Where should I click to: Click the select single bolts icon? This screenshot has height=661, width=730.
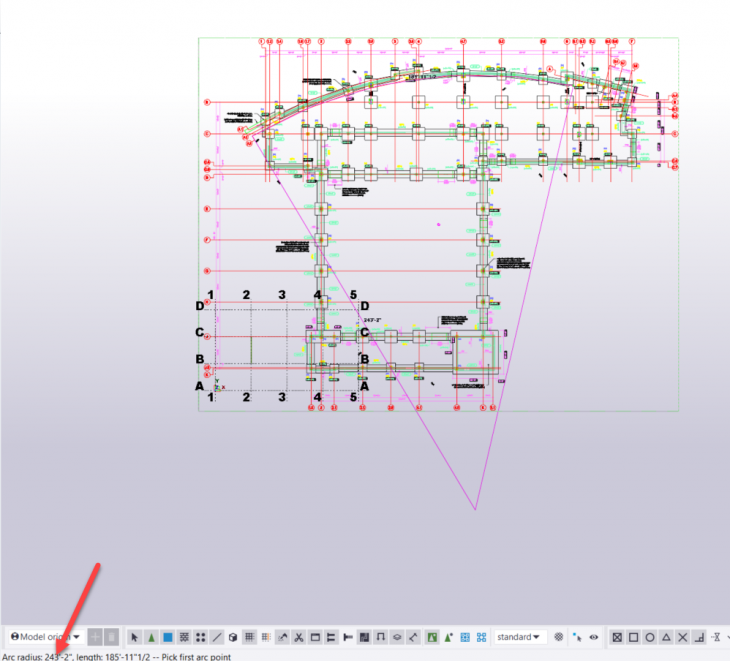pos(348,637)
